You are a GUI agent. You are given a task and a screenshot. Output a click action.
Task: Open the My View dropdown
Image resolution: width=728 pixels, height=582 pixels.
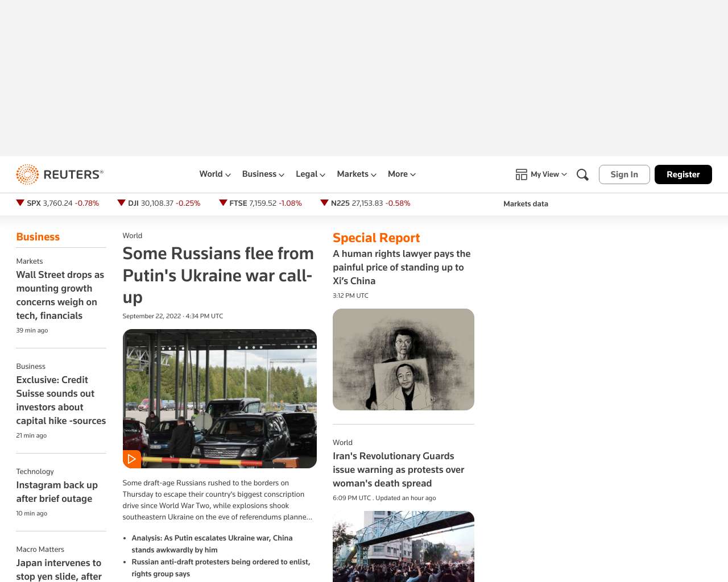[x=549, y=174]
